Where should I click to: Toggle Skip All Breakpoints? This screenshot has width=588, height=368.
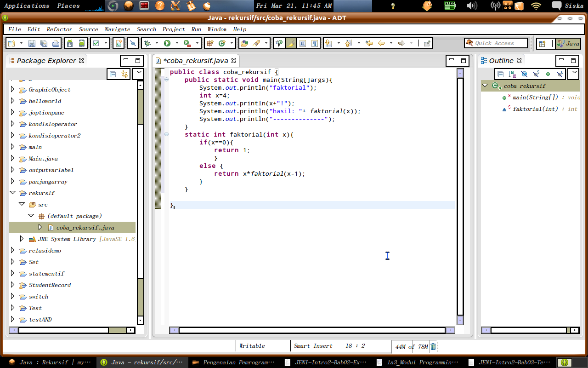coord(133,43)
